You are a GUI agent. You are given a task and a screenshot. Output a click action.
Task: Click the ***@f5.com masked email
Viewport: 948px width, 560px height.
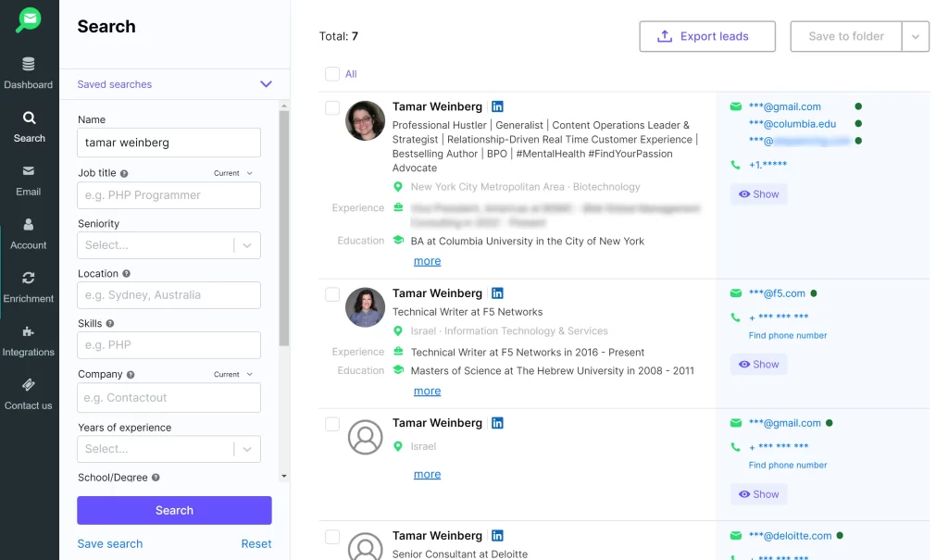click(777, 293)
